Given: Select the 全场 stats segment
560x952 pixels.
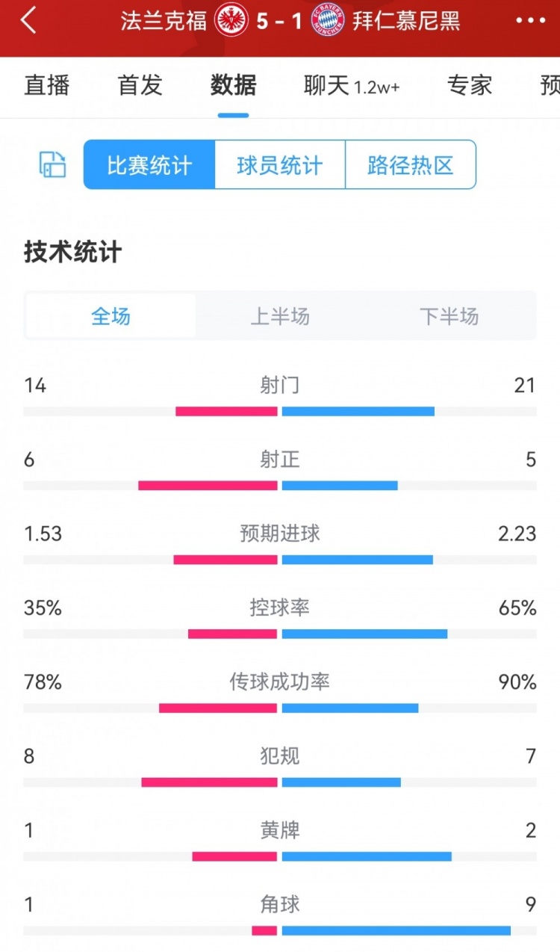Looking at the screenshot, I should (x=109, y=316).
